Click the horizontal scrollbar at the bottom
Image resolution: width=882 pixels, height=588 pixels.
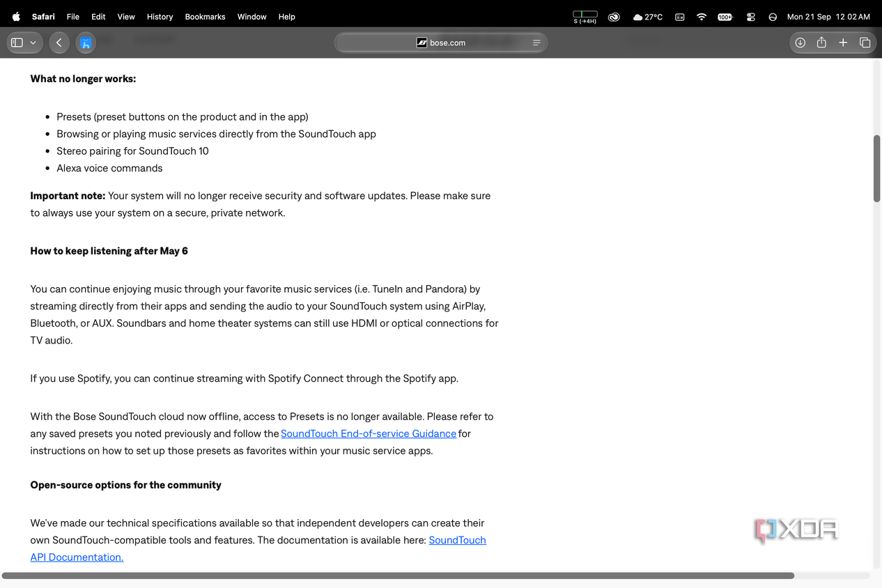[398, 575]
